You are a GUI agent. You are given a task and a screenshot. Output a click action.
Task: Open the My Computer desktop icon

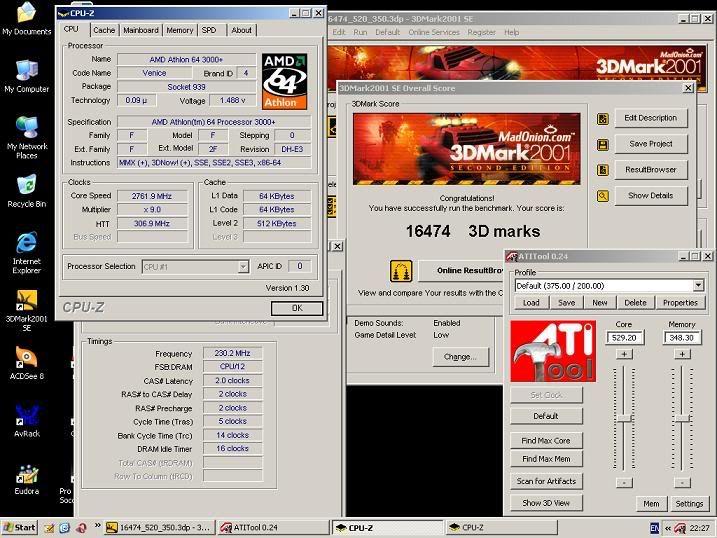(26, 71)
